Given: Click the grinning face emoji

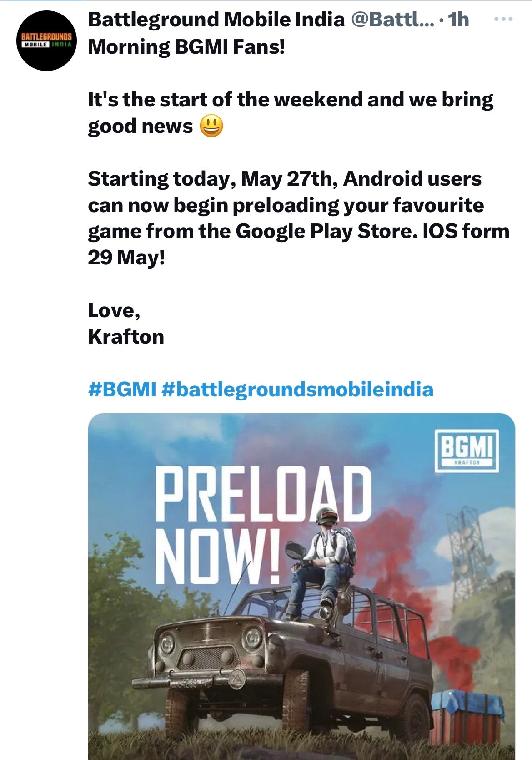Looking at the screenshot, I should (211, 126).
